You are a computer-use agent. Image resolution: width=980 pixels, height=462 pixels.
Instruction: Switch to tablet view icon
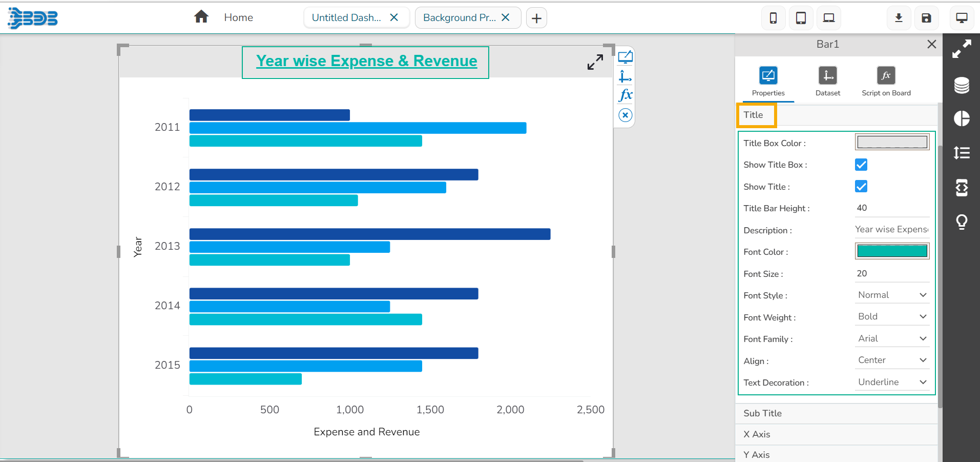(x=801, y=18)
